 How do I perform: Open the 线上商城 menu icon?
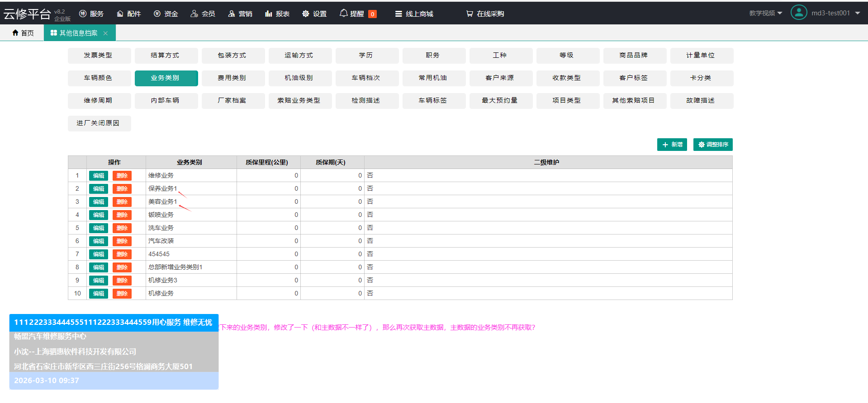[398, 14]
